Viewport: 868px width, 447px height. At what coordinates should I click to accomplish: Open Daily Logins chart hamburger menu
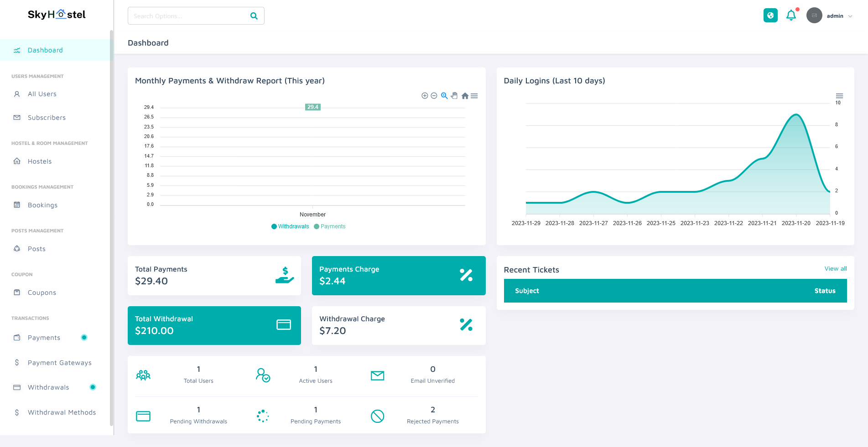(x=839, y=96)
